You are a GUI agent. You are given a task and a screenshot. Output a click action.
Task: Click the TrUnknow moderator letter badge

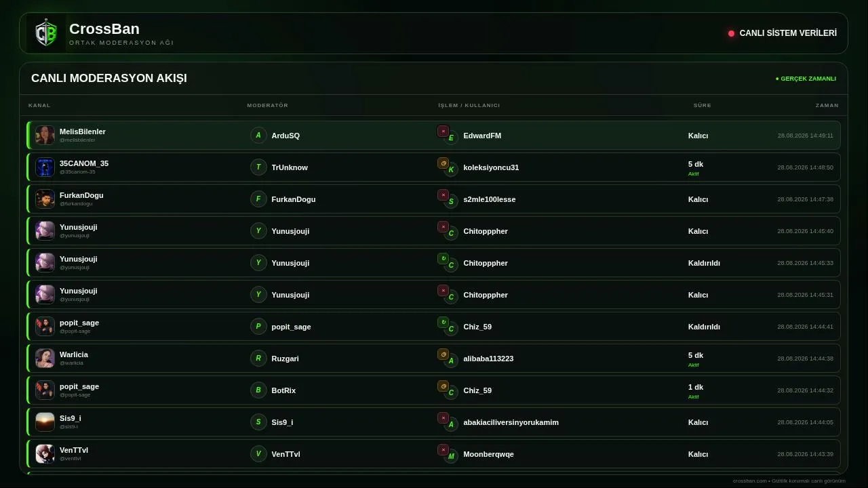pos(258,167)
